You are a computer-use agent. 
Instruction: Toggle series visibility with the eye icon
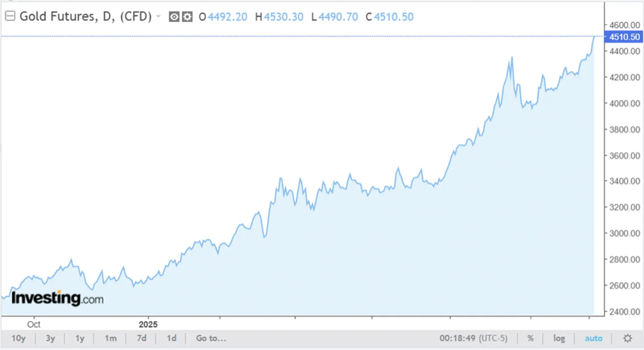(174, 17)
